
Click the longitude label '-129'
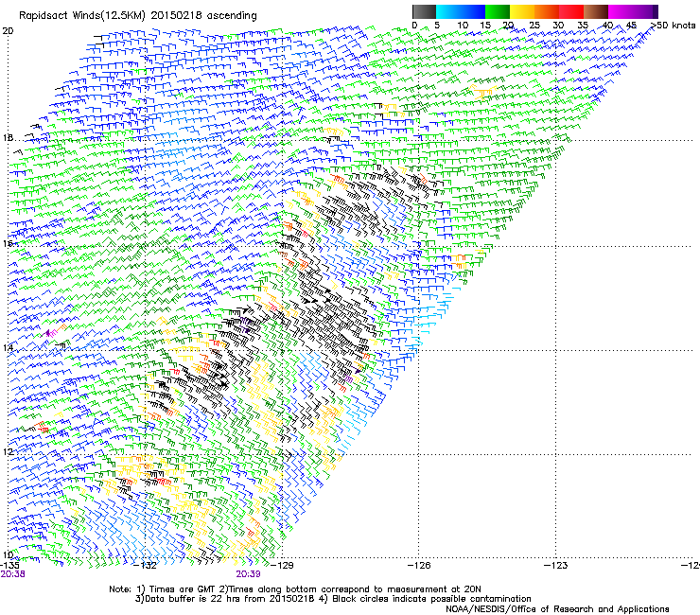pyautogui.click(x=283, y=566)
